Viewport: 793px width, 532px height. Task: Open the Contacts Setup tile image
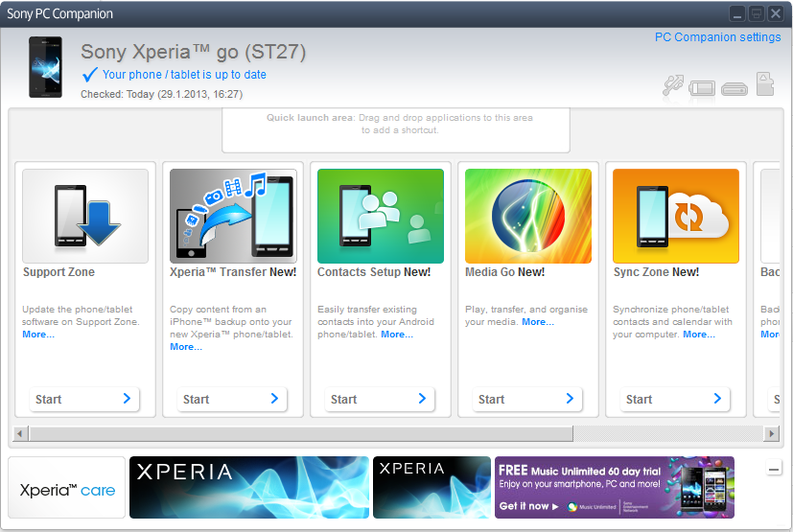[x=381, y=216]
